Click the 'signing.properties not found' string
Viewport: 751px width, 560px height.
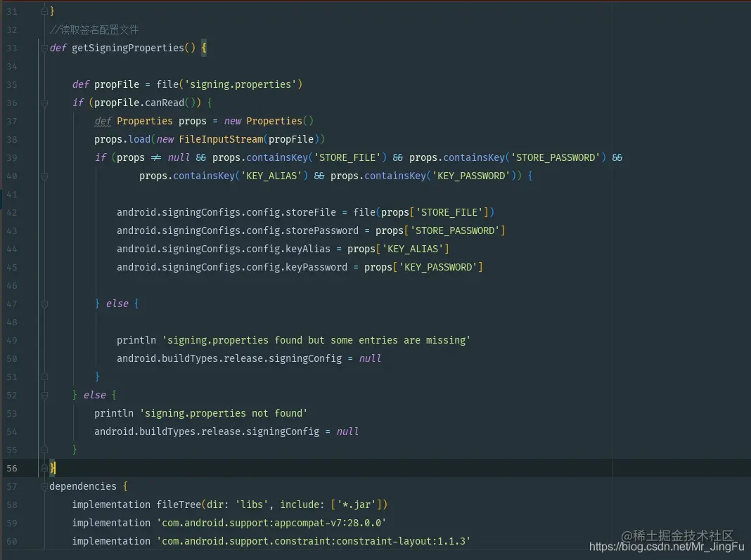[224, 414]
